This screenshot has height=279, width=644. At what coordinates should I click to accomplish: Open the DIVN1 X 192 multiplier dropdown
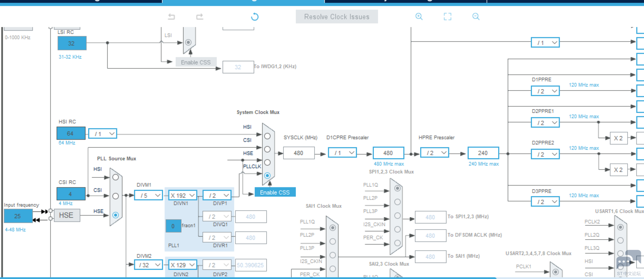[183, 195]
